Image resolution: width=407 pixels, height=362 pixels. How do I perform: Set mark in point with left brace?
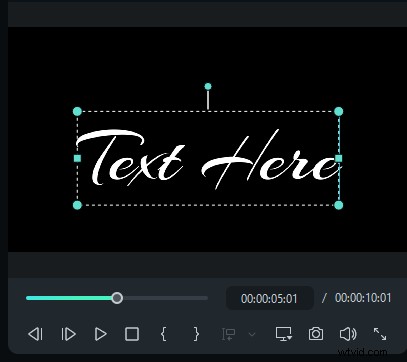click(163, 334)
